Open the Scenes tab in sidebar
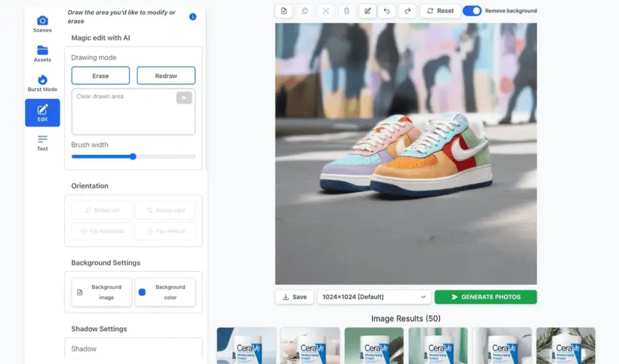619x364 pixels. (x=42, y=24)
